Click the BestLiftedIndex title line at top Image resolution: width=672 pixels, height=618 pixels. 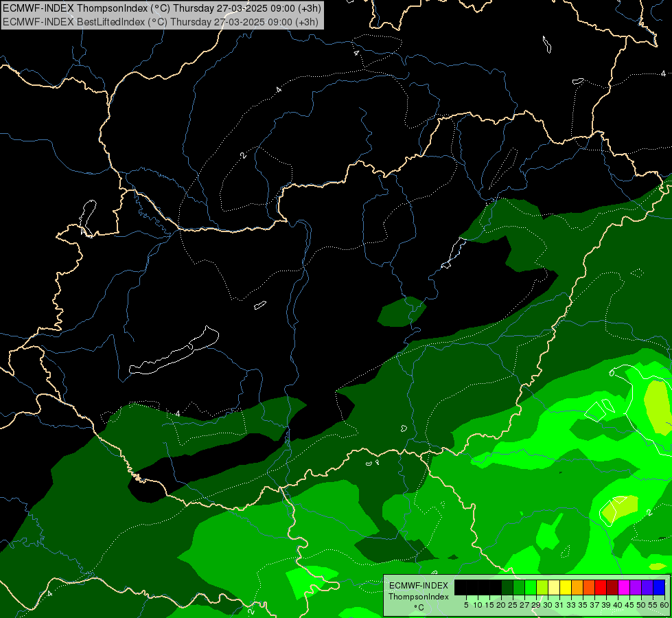coord(161,21)
